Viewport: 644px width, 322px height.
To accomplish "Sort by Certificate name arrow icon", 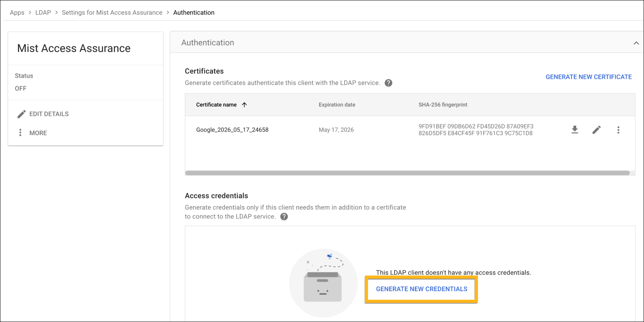I will click(x=244, y=105).
